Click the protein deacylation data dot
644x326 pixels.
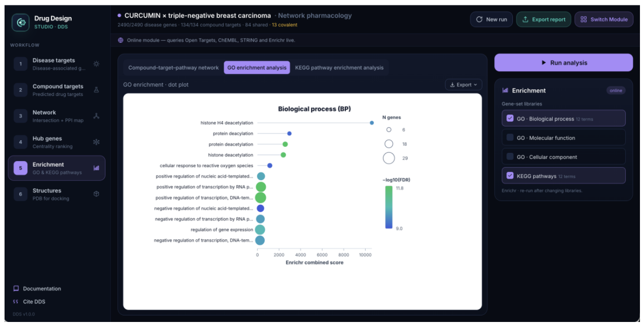coord(289,134)
